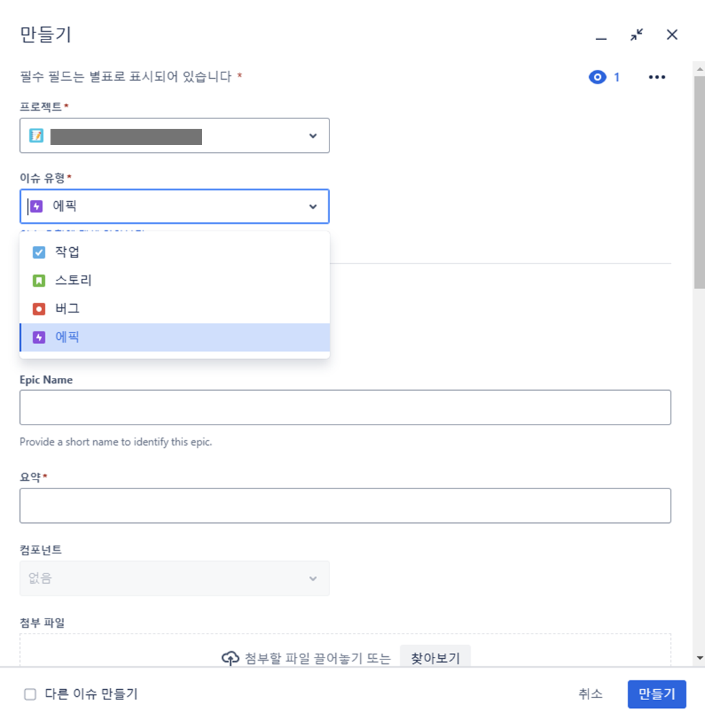
Task: Shrink the dialog with the collapse arrows icon
Action: 637,35
